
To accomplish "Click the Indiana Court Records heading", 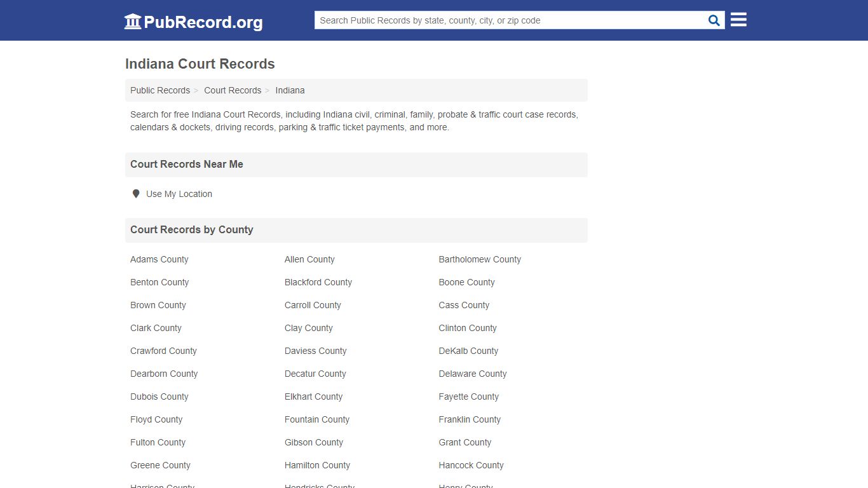I will click(x=200, y=64).
